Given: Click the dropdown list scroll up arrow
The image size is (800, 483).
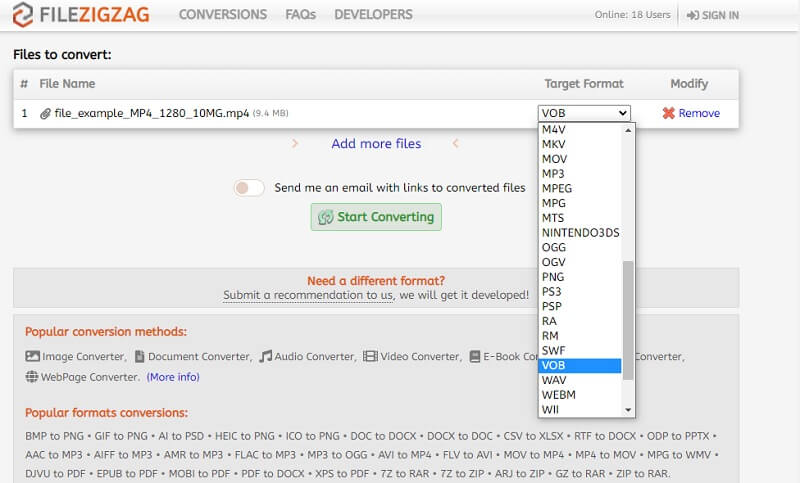Looking at the screenshot, I should point(628,131).
